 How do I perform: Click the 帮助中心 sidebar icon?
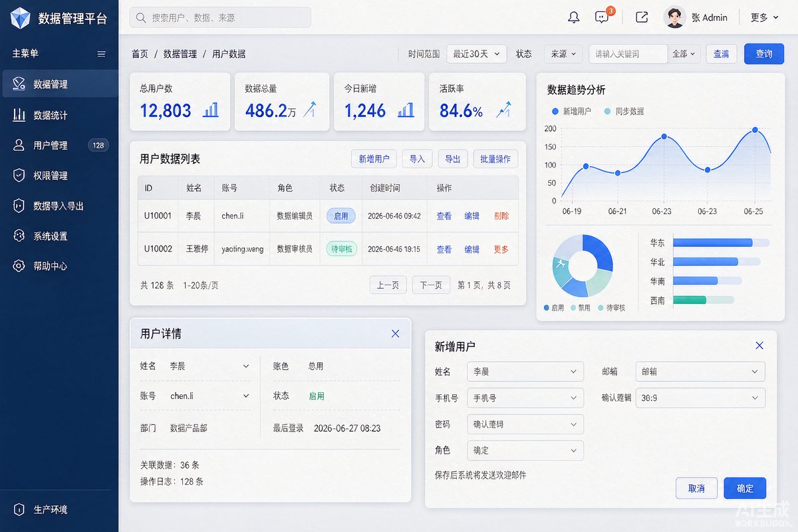(19, 266)
